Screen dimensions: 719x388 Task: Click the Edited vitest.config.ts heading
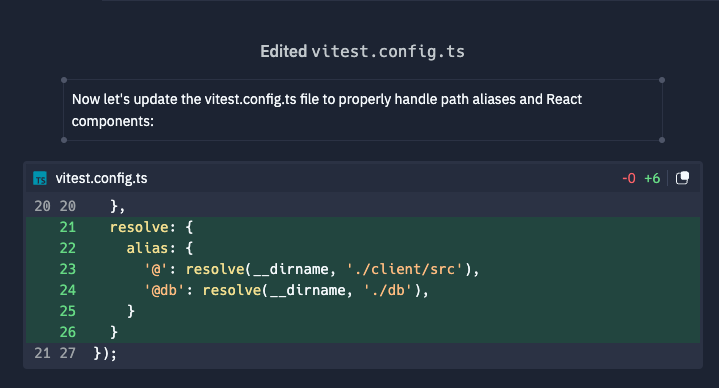coord(362,51)
